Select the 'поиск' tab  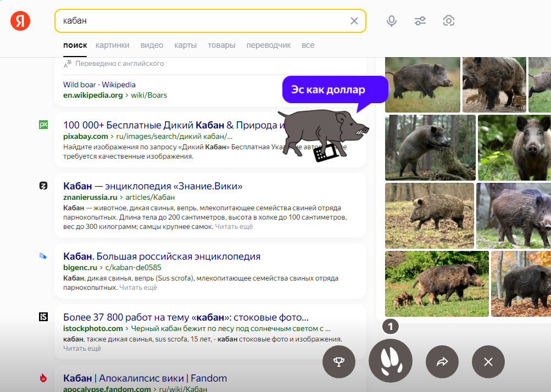pos(75,45)
